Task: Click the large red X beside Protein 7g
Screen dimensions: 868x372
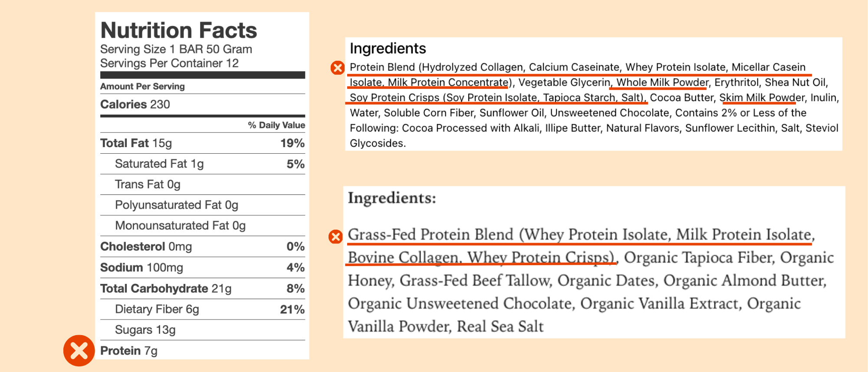Action: click(79, 351)
